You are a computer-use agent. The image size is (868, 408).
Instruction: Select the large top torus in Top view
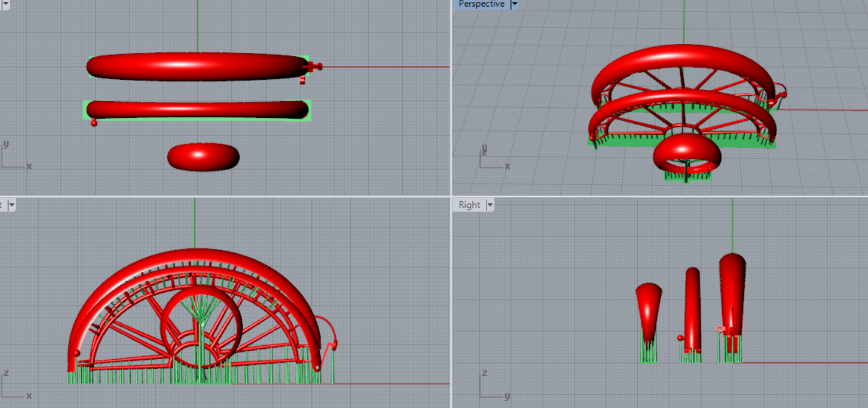pyautogui.click(x=195, y=67)
